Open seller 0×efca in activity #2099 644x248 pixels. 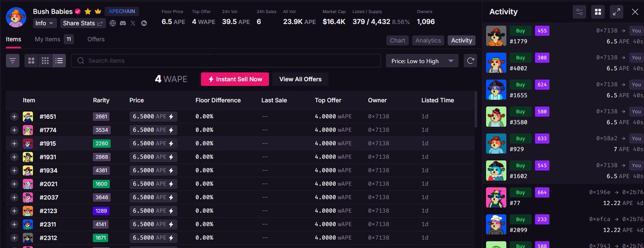(599, 219)
